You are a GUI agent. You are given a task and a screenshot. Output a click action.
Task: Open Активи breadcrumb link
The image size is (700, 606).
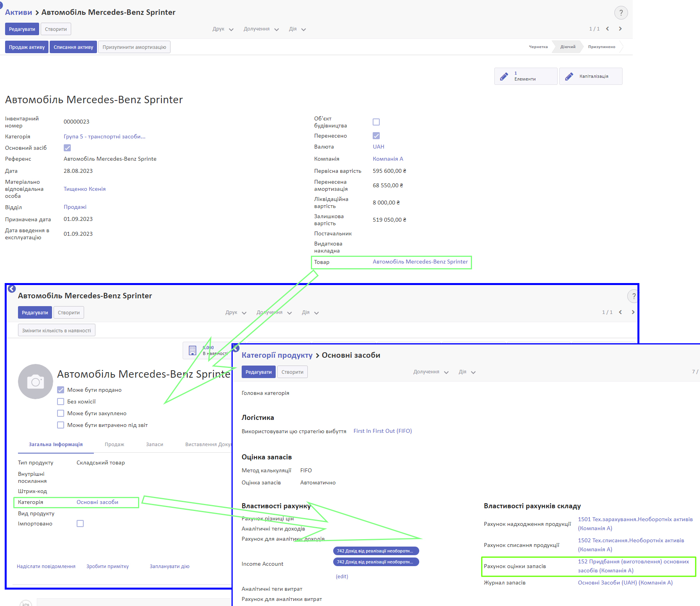click(x=18, y=12)
